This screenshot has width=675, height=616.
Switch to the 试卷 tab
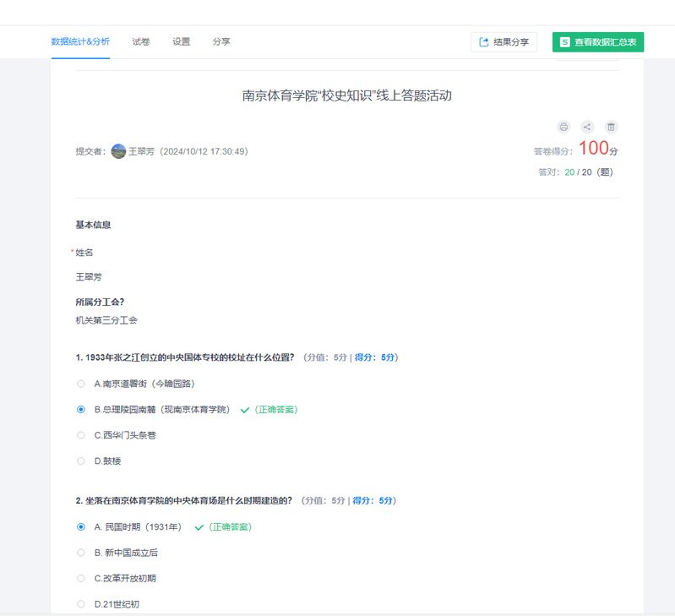tap(141, 41)
